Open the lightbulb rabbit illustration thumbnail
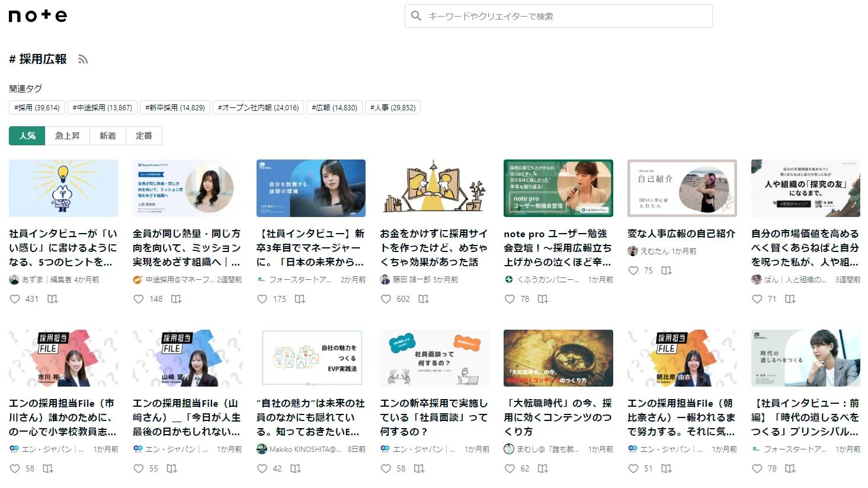868x488 pixels. tap(63, 188)
